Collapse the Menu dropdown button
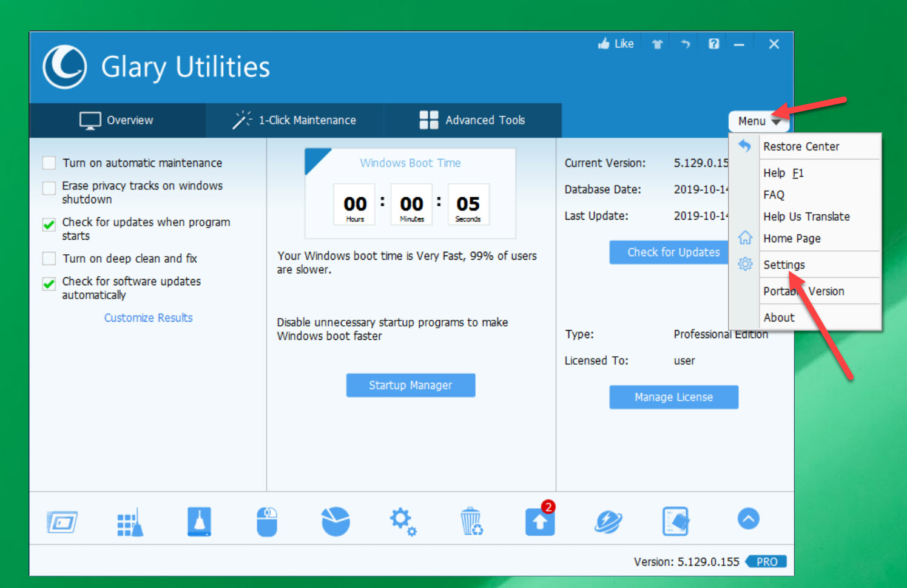Screen dimensions: 907x588 759,121
